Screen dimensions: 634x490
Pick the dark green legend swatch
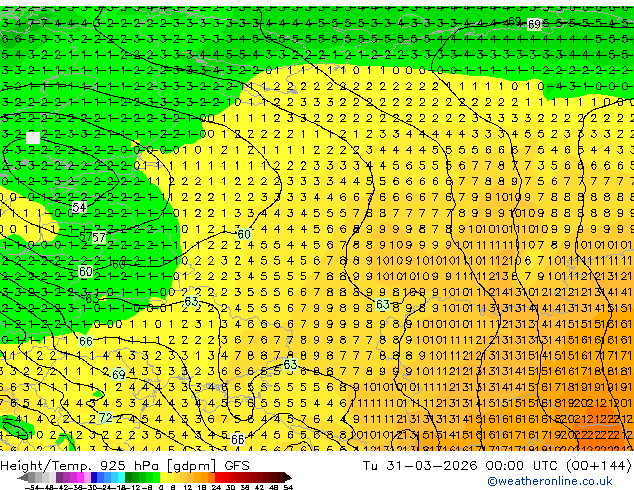128,477
